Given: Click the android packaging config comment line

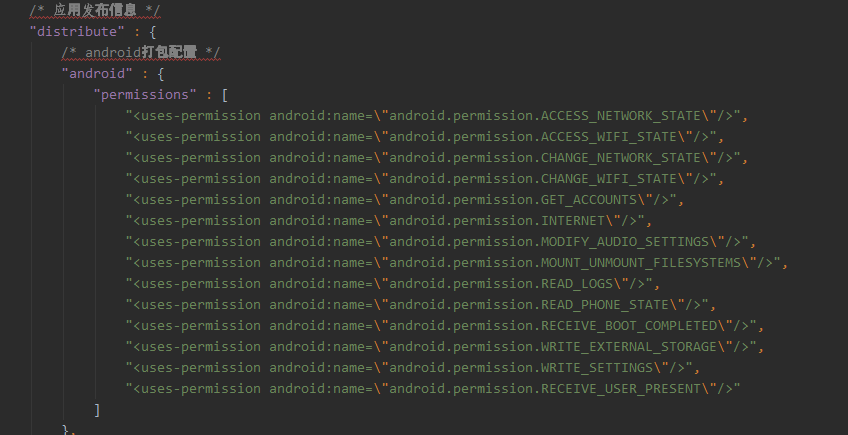Looking at the screenshot, I should 141,52.
